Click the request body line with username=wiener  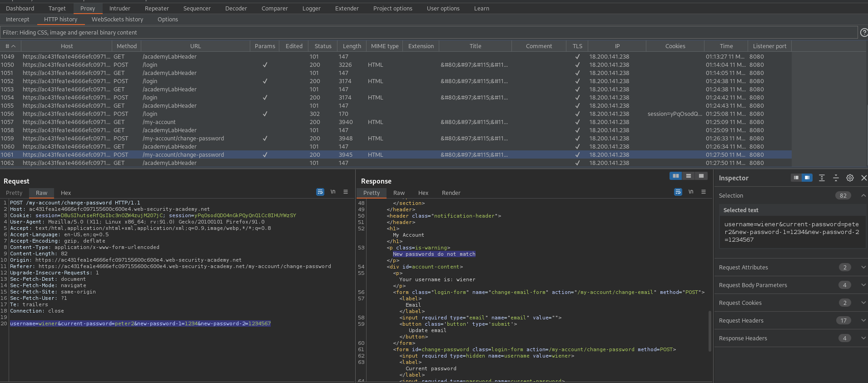coord(140,323)
